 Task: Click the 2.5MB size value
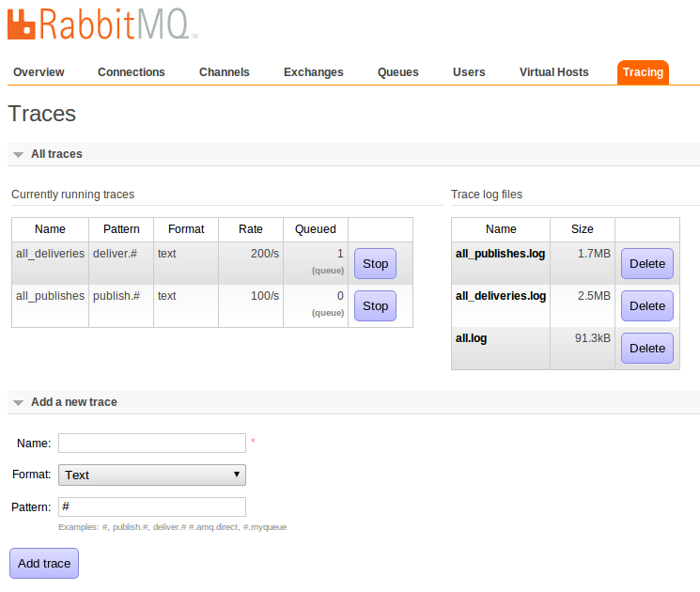coord(594,296)
